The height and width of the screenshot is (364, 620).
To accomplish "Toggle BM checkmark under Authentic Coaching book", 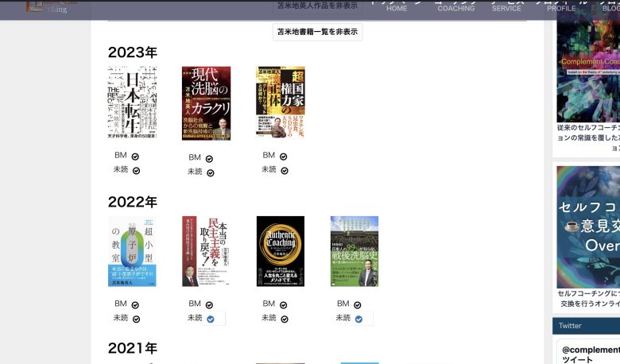I will pos(283,304).
